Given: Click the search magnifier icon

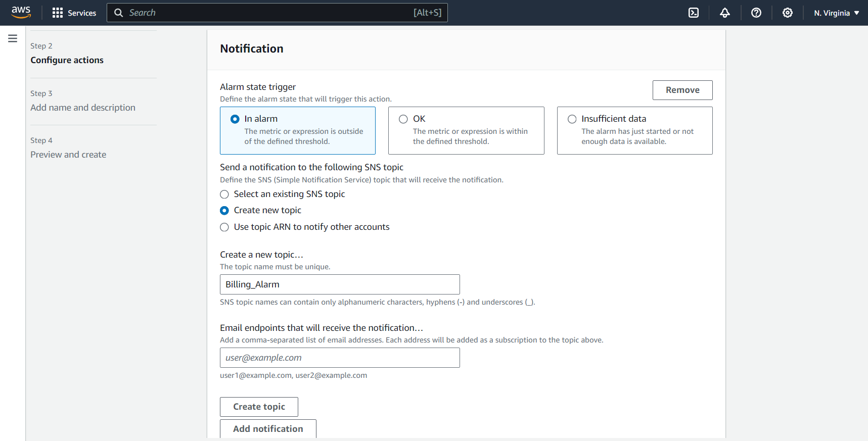Looking at the screenshot, I should pyautogui.click(x=119, y=13).
